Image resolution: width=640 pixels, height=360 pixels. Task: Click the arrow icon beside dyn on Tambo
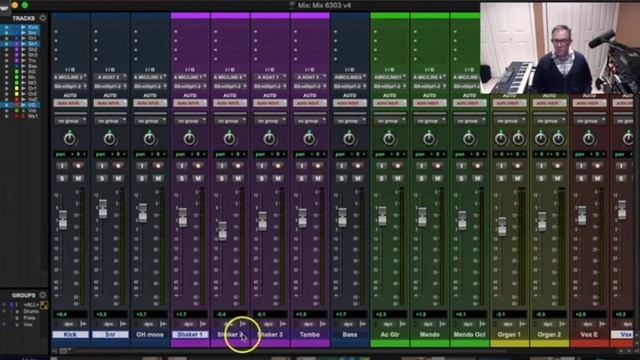pos(323,324)
